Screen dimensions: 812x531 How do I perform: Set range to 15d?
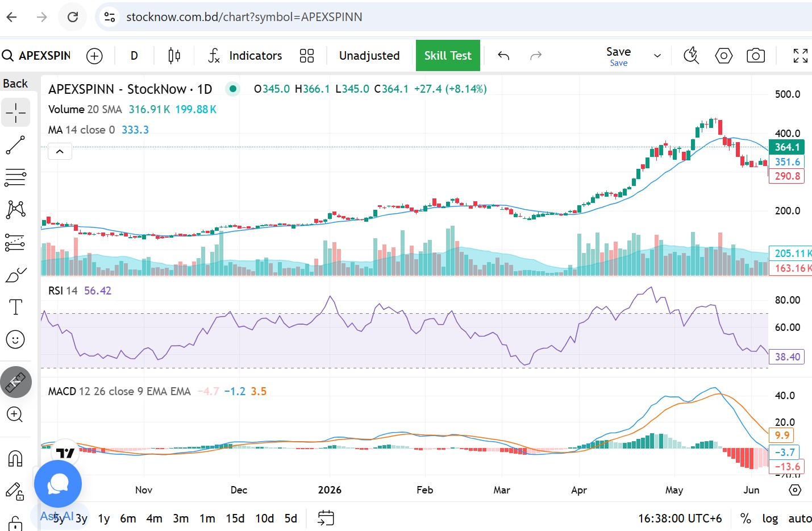235,518
